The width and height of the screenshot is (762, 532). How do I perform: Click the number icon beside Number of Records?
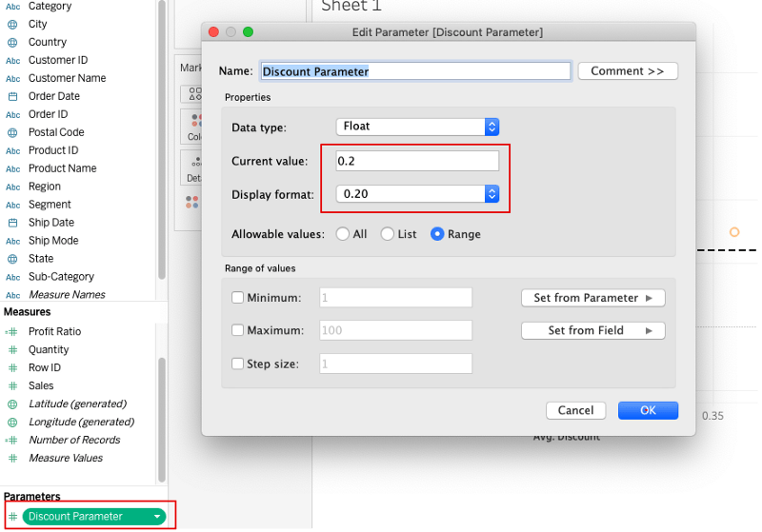[11, 441]
